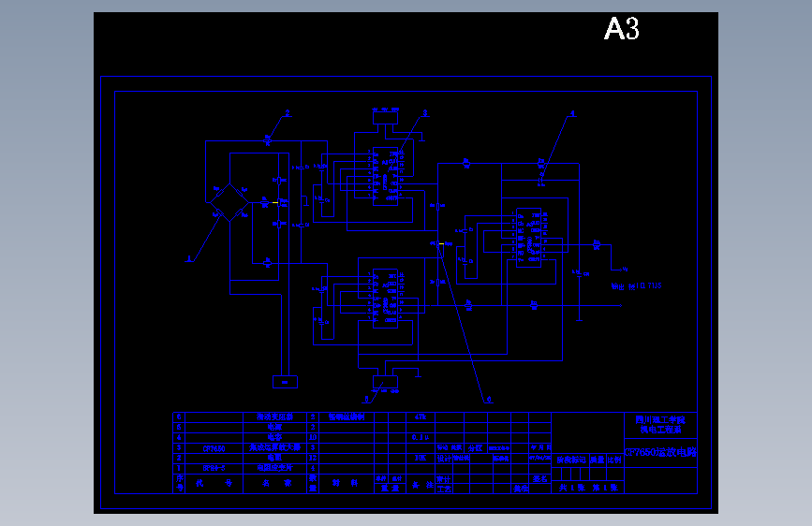Click quantity 10 in the parts list row 4
Viewport: 812px width, 526px height.
click(313, 437)
